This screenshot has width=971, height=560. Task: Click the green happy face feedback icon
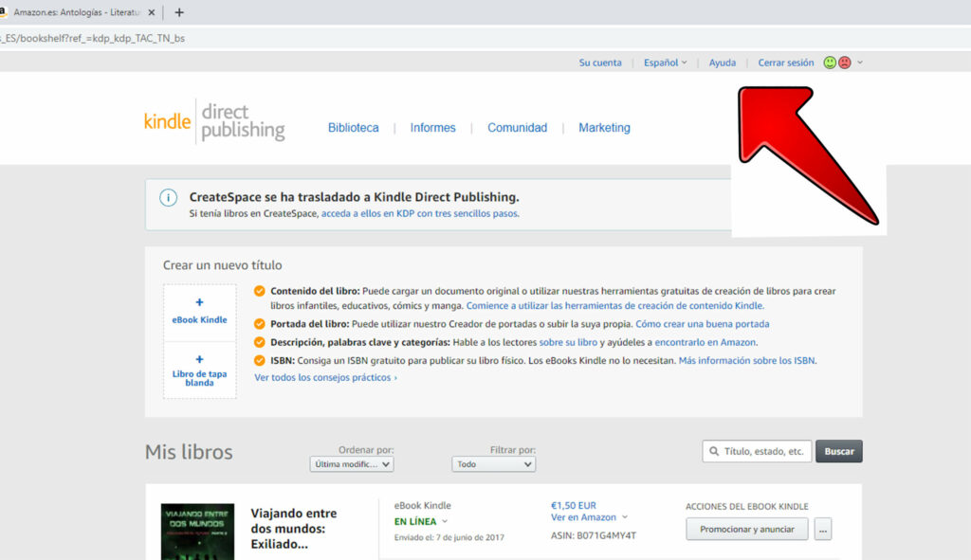coord(830,63)
